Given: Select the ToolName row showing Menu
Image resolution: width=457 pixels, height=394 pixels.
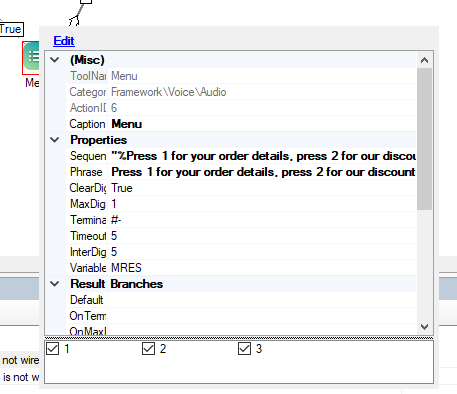Looking at the screenshot, I should coord(241,76).
